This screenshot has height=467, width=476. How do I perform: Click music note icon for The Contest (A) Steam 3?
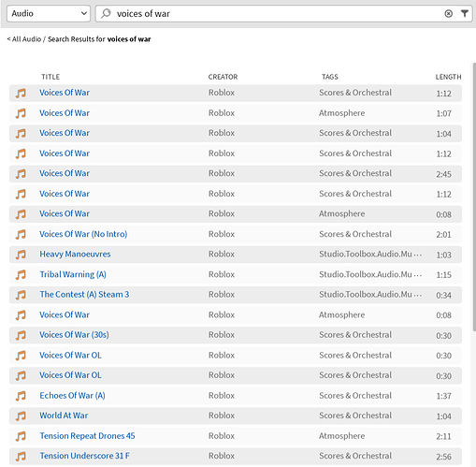click(x=21, y=295)
